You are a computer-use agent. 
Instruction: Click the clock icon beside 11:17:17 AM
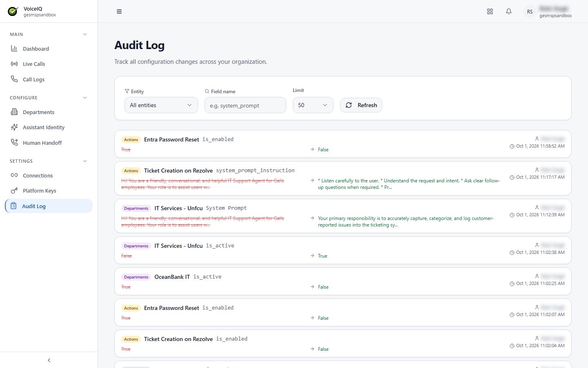coord(512,177)
